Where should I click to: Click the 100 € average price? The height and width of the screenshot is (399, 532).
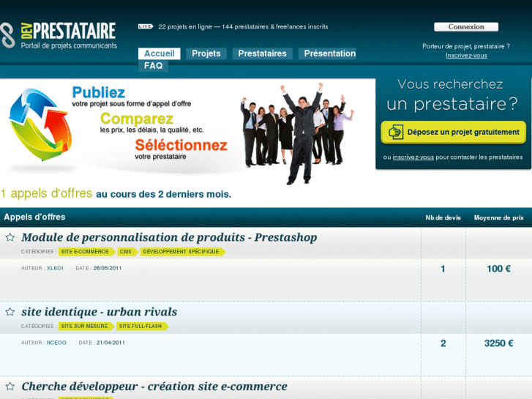pos(499,269)
